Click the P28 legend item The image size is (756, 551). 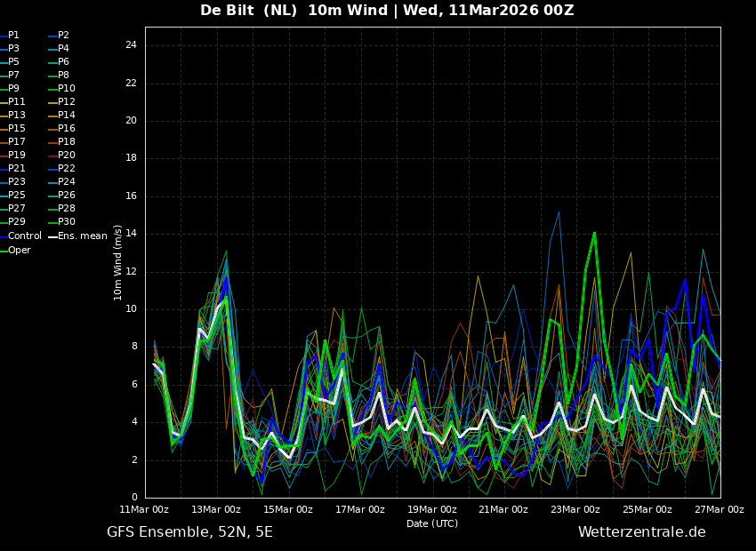pos(67,209)
